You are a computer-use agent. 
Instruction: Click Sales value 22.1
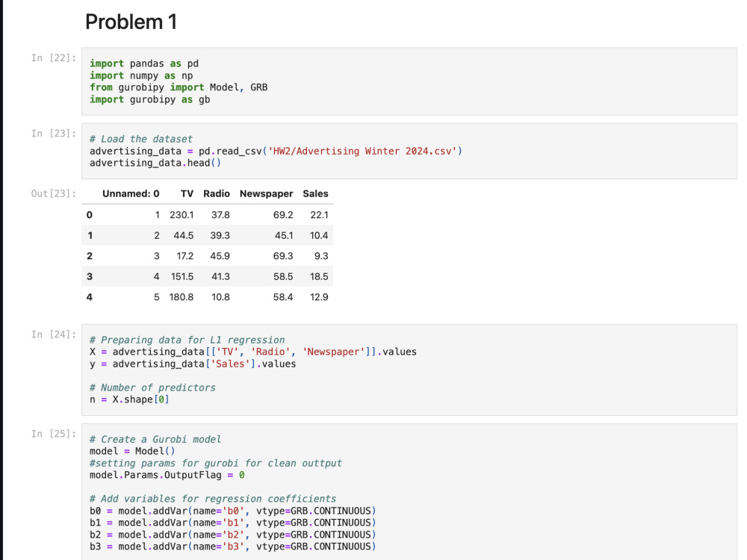[x=319, y=215]
